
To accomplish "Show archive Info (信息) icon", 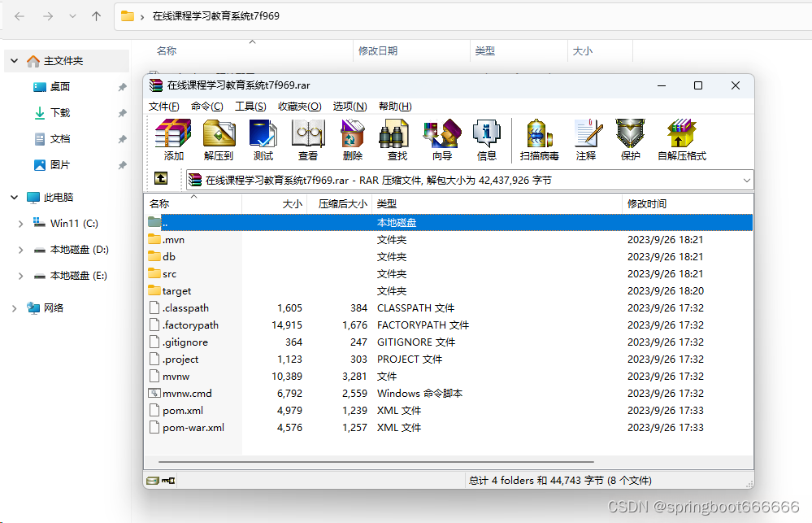I will (487, 140).
